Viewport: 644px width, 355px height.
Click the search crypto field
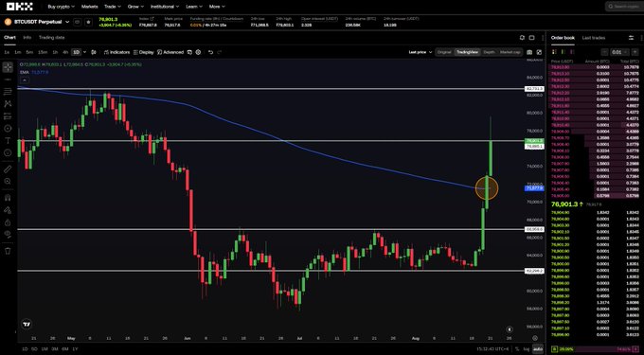[x=624, y=7]
